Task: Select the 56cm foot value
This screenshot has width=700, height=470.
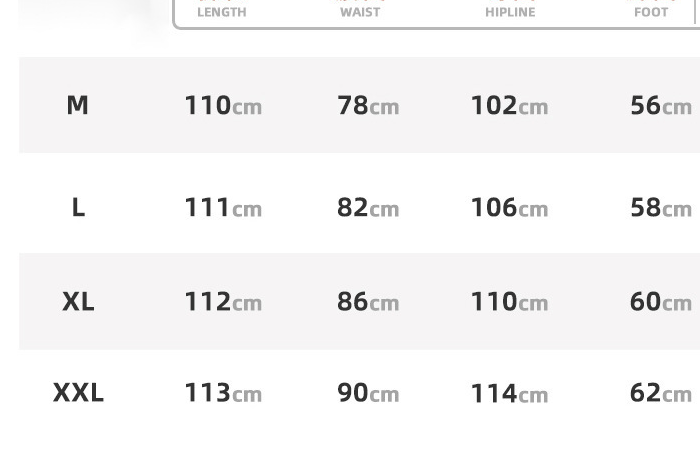Action: click(661, 105)
